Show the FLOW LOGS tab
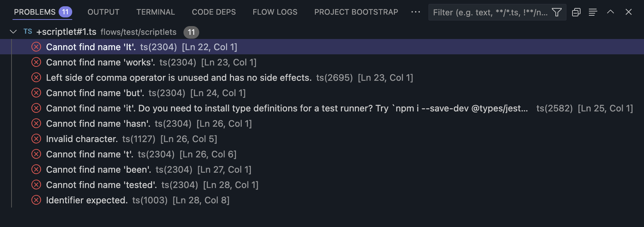The image size is (644, 227). point(275,12)
